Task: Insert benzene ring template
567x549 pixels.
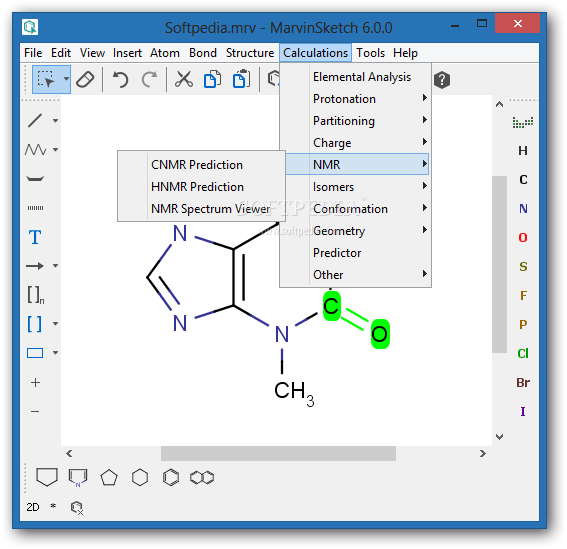Action: click(171, 477)
